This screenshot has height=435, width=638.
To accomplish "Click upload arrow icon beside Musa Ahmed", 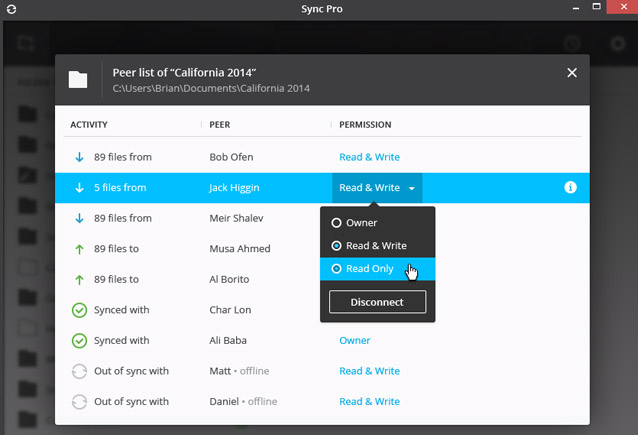I will (79, 249).
